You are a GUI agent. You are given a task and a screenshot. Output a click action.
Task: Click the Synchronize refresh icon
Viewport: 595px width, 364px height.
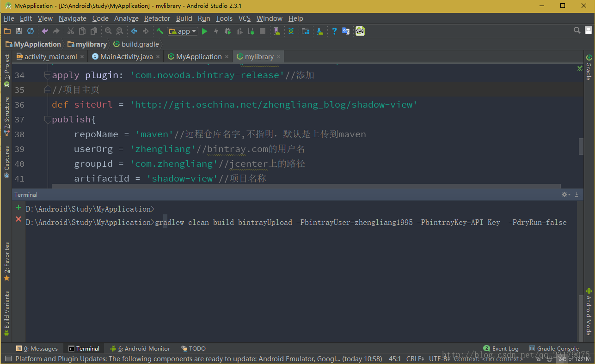click(31, 31)
